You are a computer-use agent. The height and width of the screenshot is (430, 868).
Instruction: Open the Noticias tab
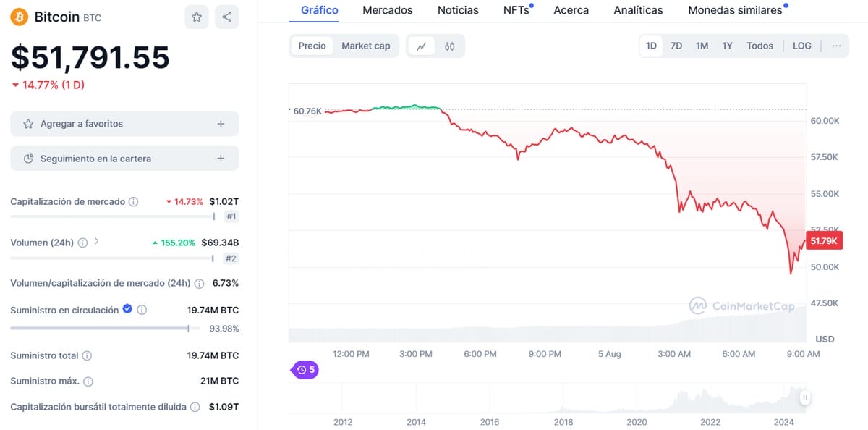(x=458, y=10)
